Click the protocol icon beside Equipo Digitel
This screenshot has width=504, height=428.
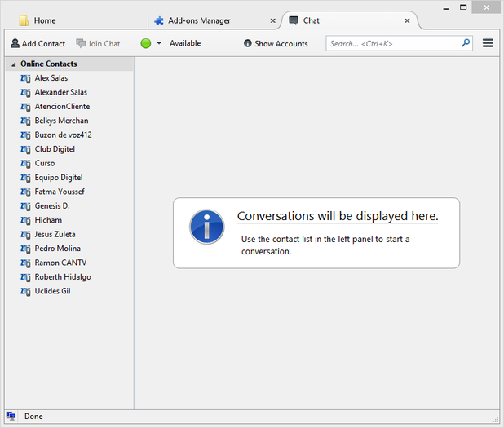(x=25, y=178)
